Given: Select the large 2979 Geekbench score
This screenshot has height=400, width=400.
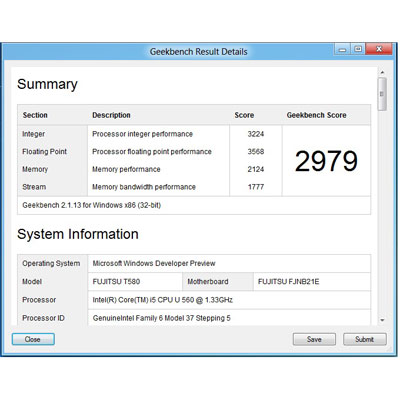Looking at the screenshot, I should point(326,161).
